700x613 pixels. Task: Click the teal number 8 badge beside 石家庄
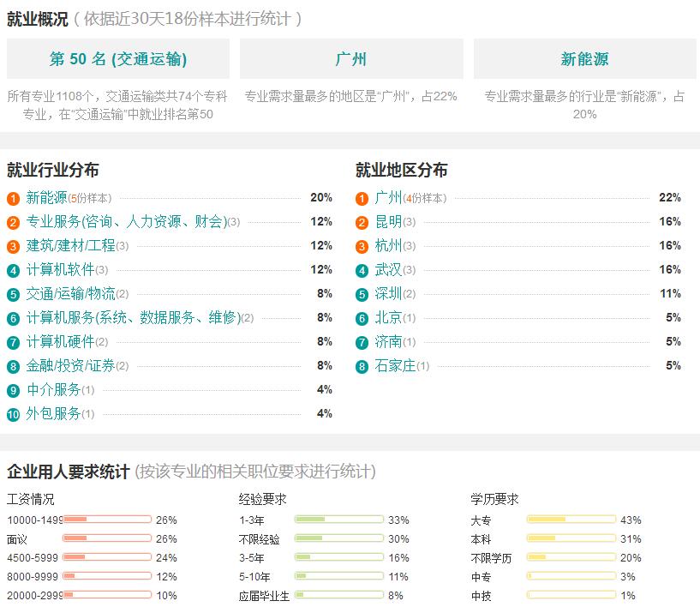[x=362, y=367]
